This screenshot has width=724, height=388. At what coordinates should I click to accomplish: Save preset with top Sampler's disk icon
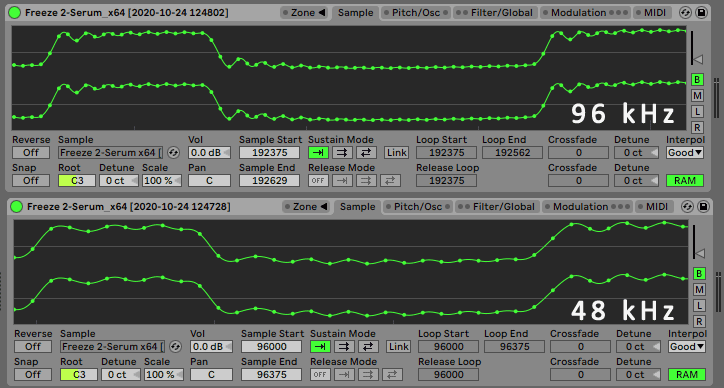701,12
